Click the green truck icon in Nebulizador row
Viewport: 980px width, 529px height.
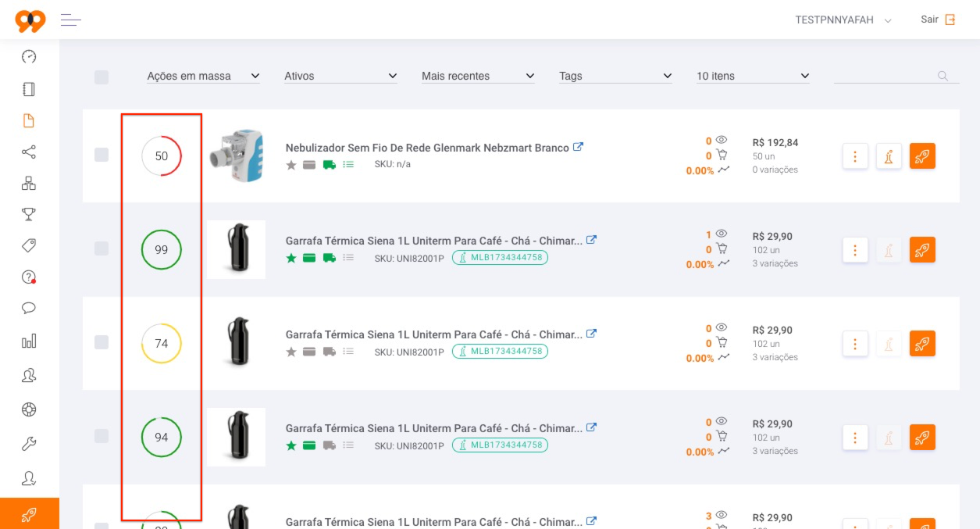point(330,164)
